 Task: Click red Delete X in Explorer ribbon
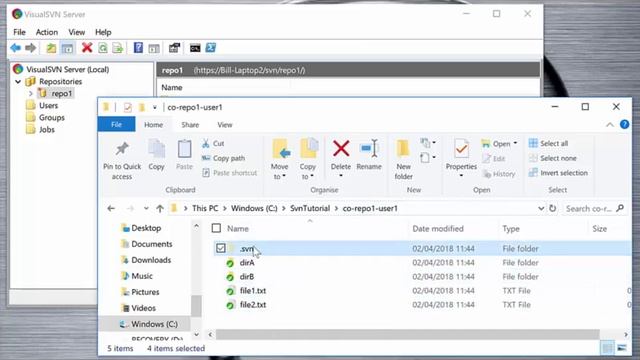(x=341, y=149)
